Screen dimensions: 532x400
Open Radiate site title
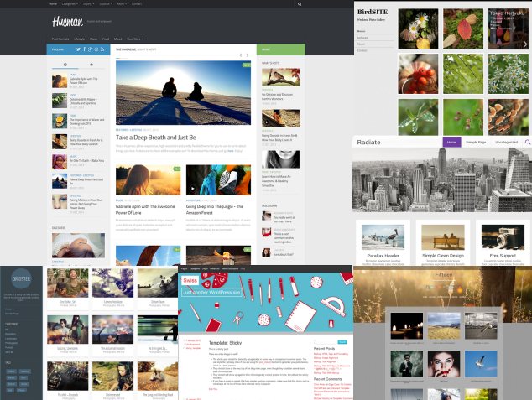[x=368, y=143]
